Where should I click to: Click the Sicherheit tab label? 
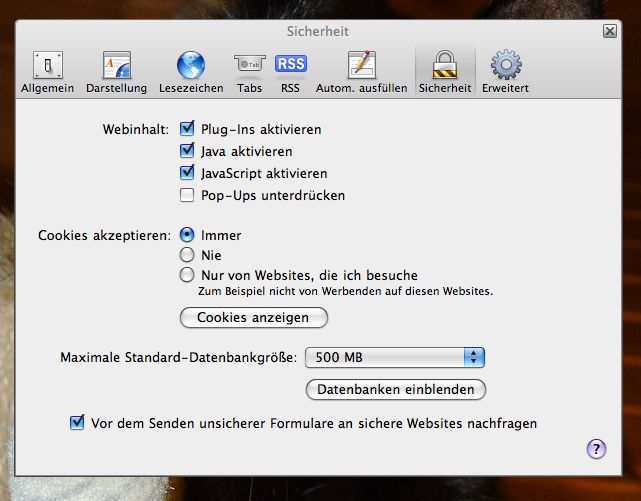click(x=445, y=88)
